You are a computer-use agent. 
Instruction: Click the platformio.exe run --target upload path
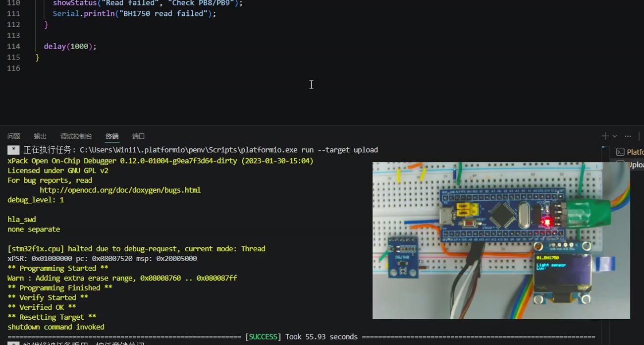click(229, 150)
